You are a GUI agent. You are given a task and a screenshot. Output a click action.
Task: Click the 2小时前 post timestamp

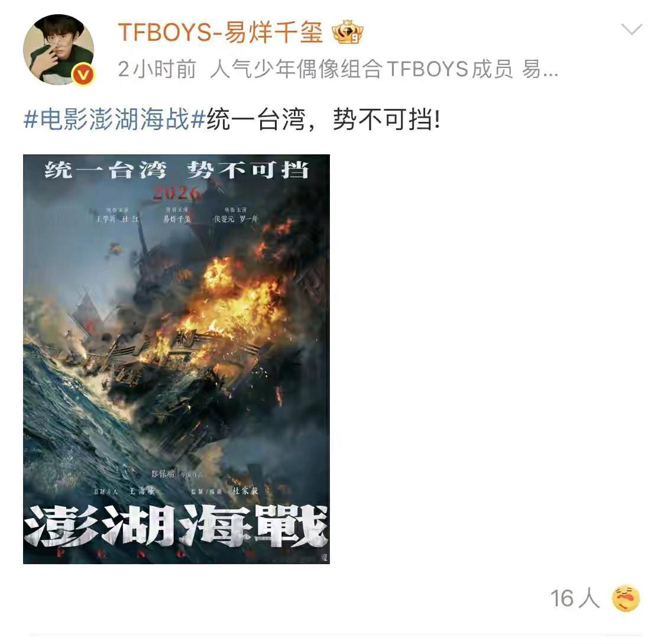[x=157, y=69]
